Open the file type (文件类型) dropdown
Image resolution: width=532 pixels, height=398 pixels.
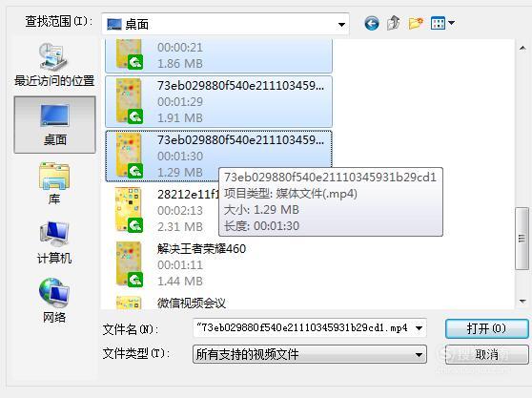coord(310,354)
